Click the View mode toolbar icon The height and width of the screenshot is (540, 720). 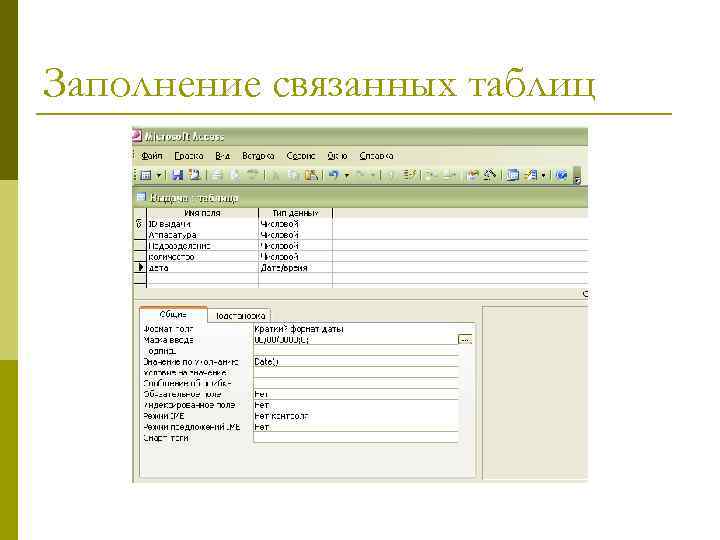146,175
